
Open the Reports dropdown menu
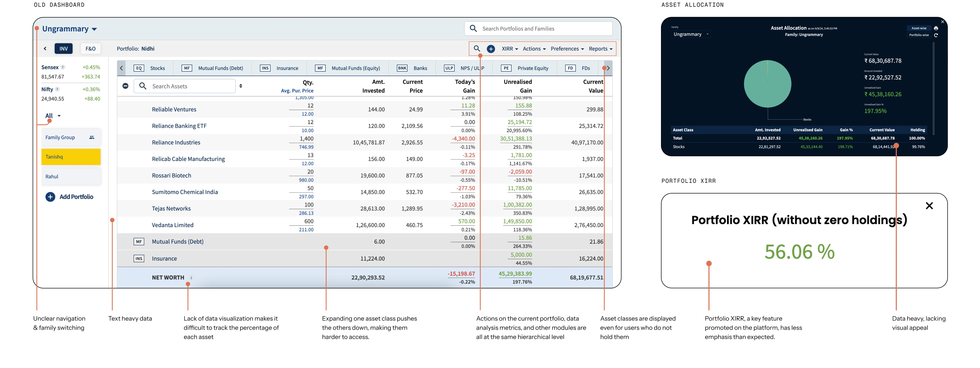click(601, 49)
